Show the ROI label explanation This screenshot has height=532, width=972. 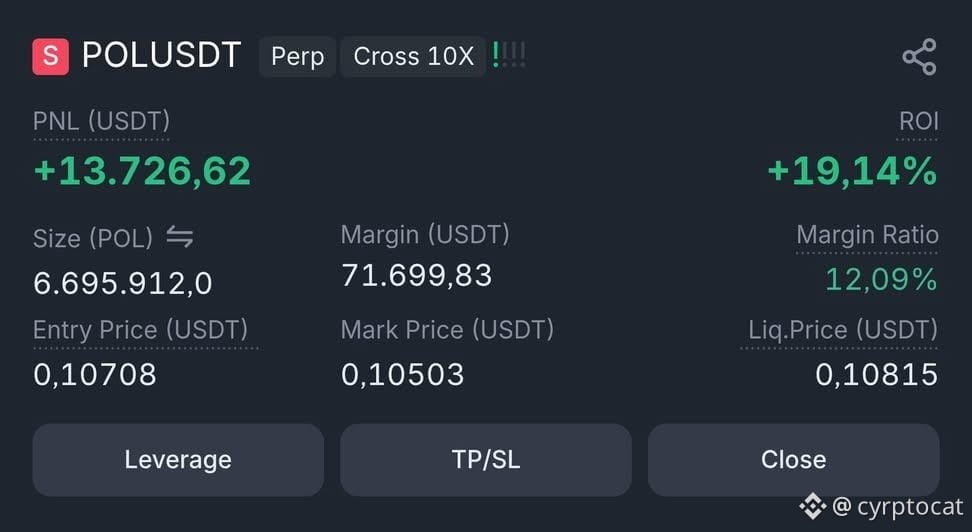pos(919,122)
